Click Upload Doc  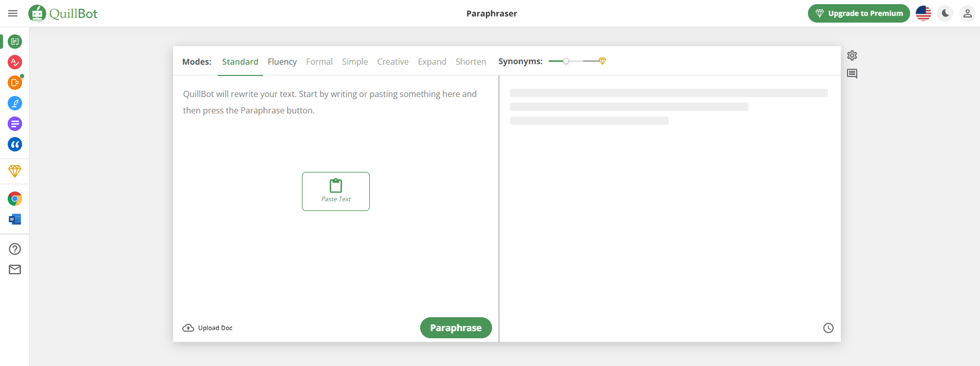pos(208,328)
